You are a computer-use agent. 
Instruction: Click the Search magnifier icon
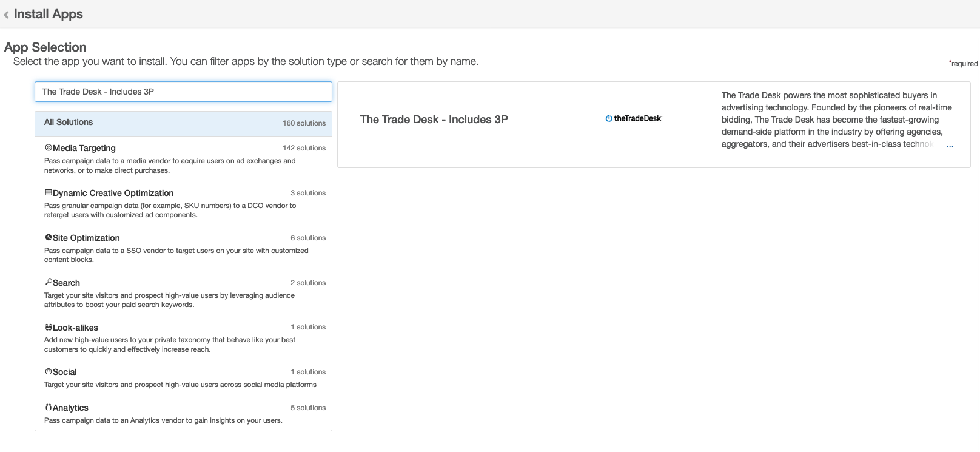pyautogui.click(x=49, y=282)
